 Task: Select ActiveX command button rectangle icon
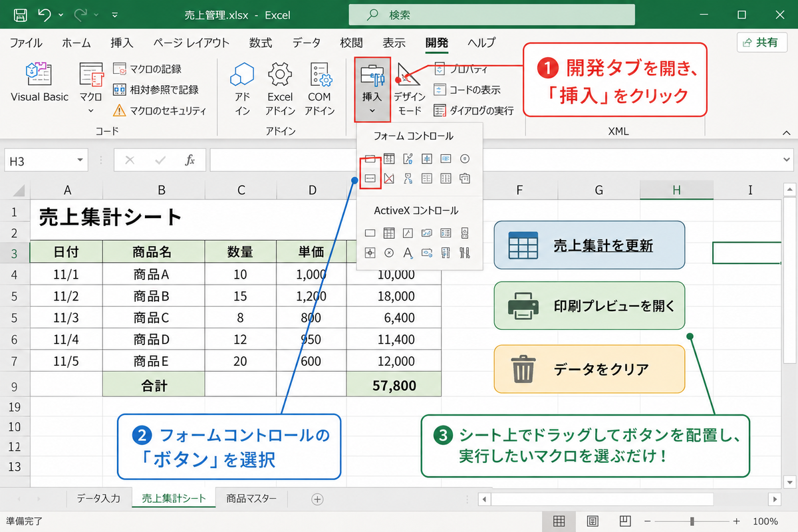point(370,233)
